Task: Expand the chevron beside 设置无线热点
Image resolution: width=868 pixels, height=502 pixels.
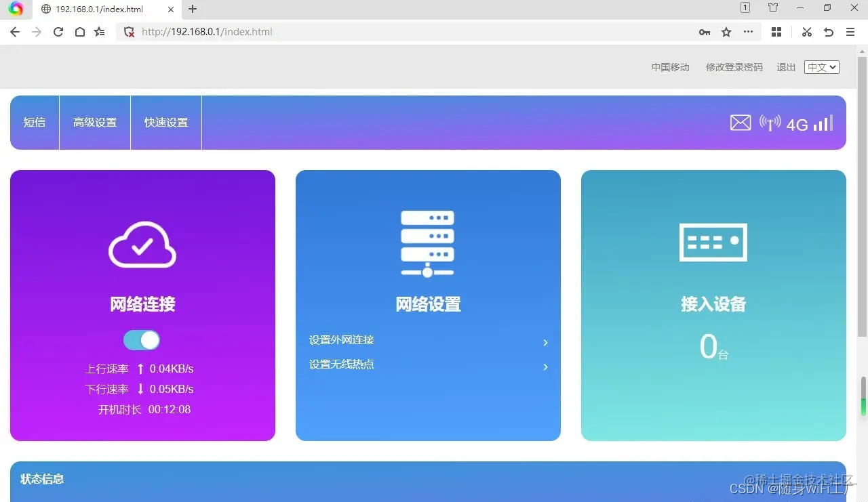Action: [x=545, y=367]
